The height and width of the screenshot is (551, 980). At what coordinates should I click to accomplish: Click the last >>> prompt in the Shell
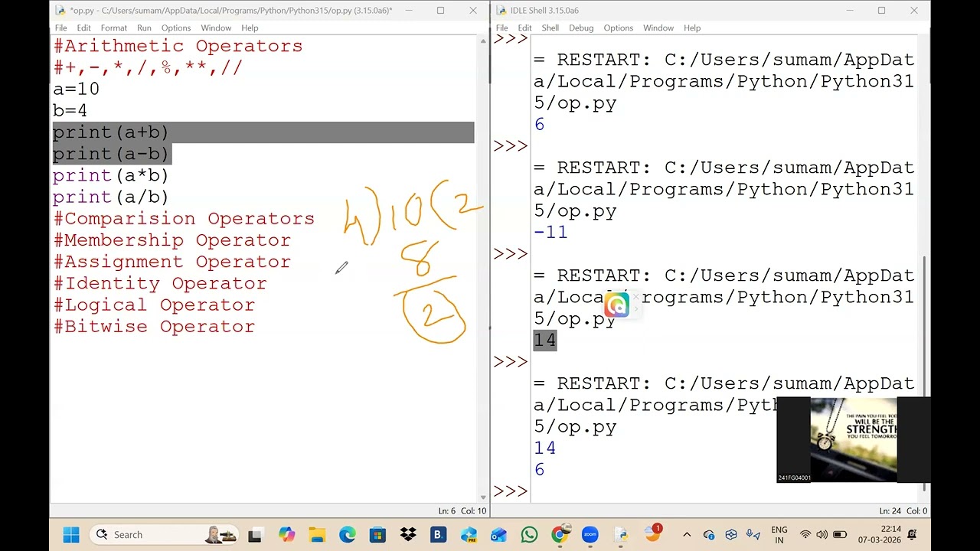pos(511,491)
